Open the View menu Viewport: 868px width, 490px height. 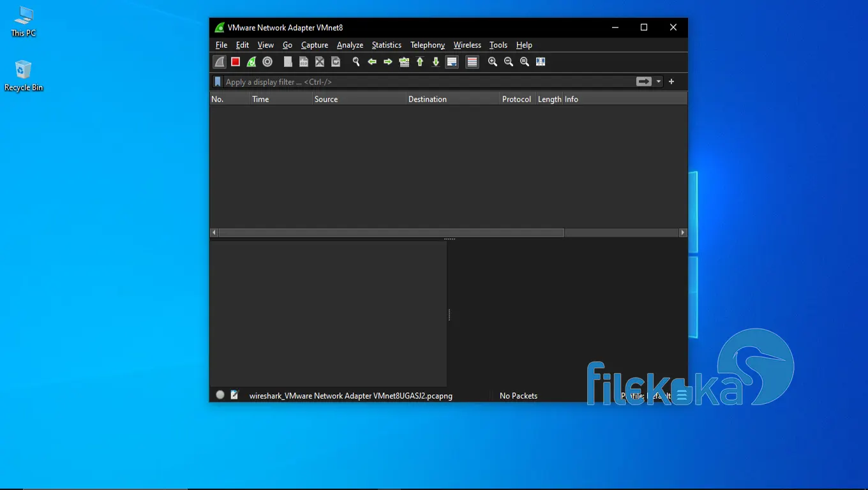[266, 45]
